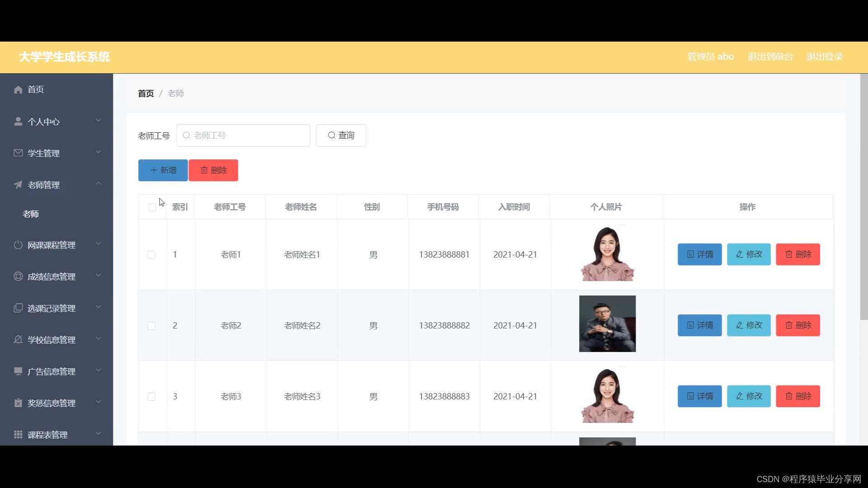868x488 pixels.
Task: Expand the 选课记录管理 menu chevron
Action: point(99,307)
